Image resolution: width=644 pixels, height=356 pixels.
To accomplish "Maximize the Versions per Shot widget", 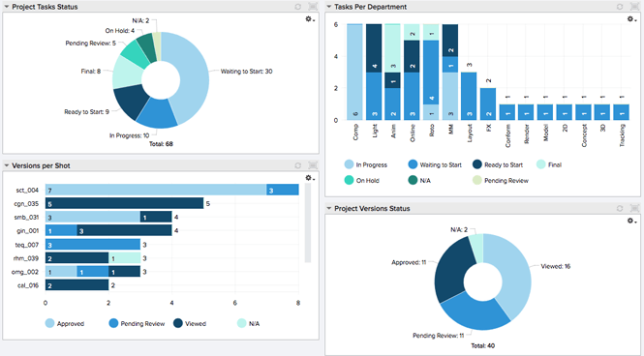I will (313, 165).
